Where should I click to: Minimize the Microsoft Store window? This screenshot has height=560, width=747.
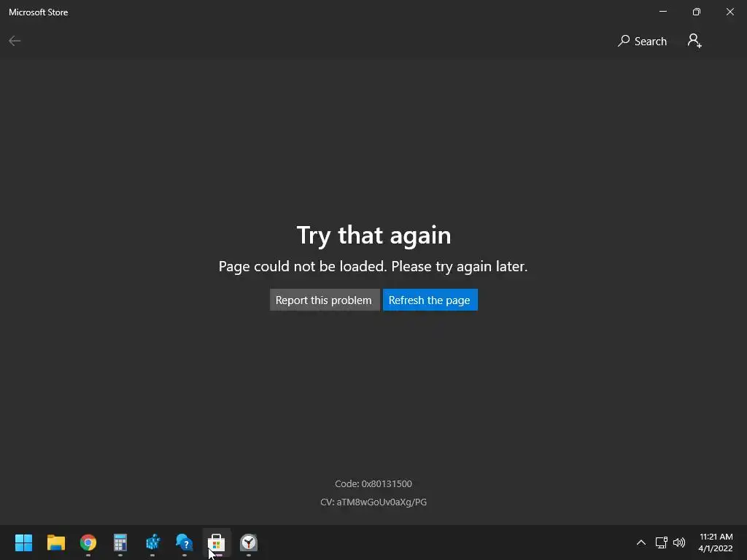tap(663, 12)
